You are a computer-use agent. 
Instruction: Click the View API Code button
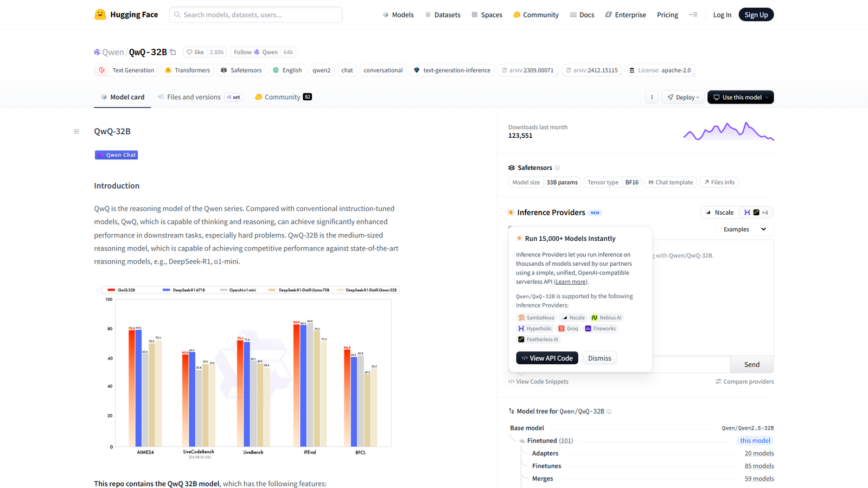(547, 358)
